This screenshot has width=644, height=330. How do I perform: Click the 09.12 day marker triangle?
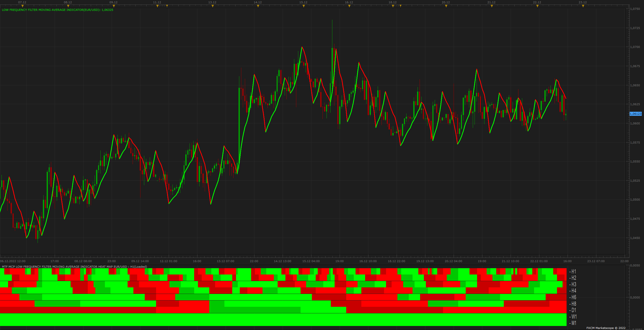point(114,6)
